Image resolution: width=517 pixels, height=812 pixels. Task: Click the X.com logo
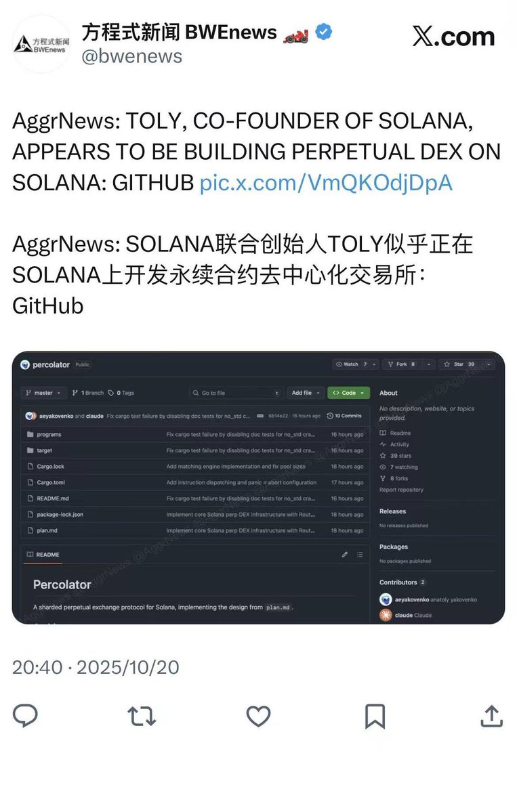(453, 37)
